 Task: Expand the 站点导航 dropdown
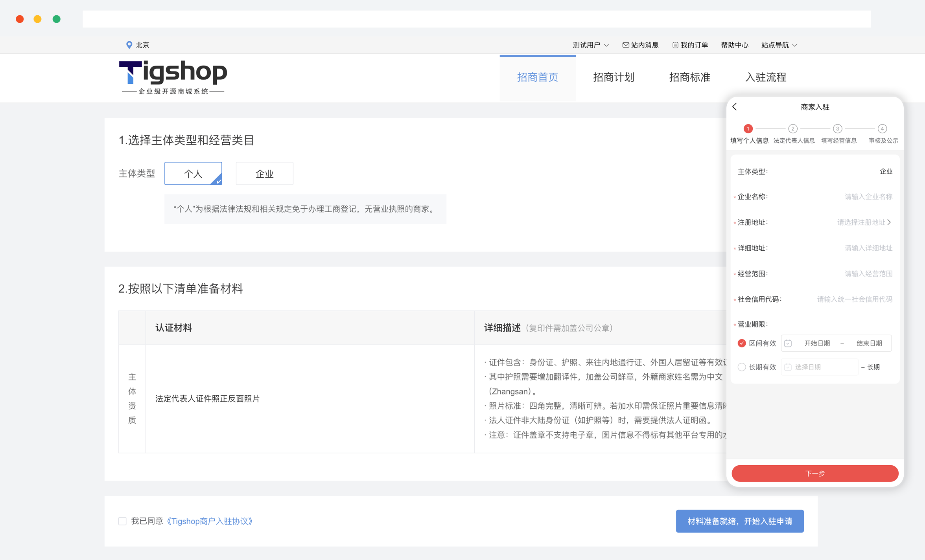pos(779,45)
